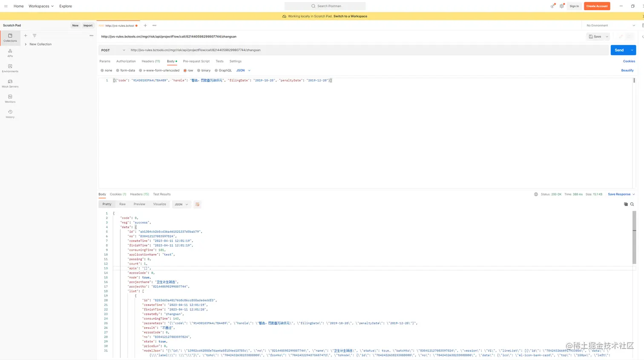The image size is (644, 360).
Task: Toggle response line wrap icon
Action: click(197, 204)
